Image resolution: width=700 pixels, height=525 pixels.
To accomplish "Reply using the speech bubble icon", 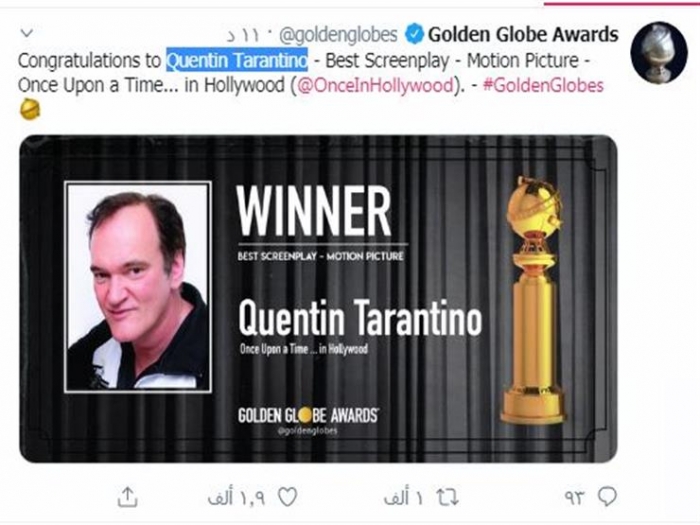I will point(606,496).
